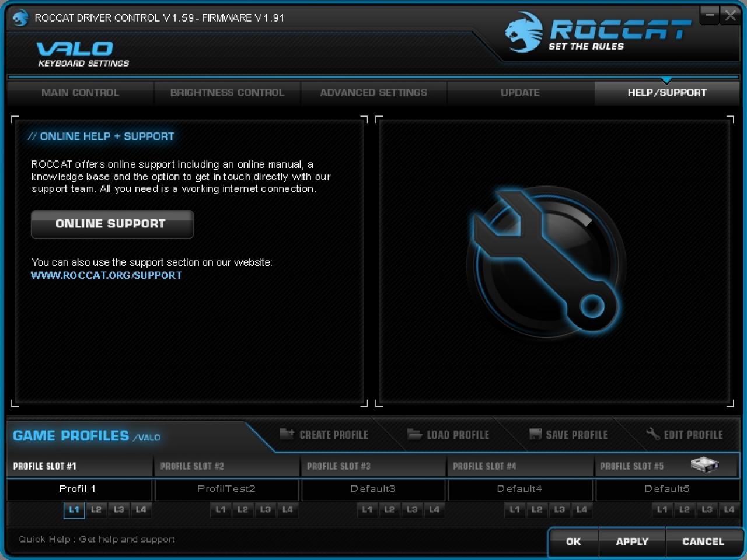This screenshot has height=560, width=747.
Task: Click the Online Help + Support heading
Action: pyautogui.click(x=101, y=136)
